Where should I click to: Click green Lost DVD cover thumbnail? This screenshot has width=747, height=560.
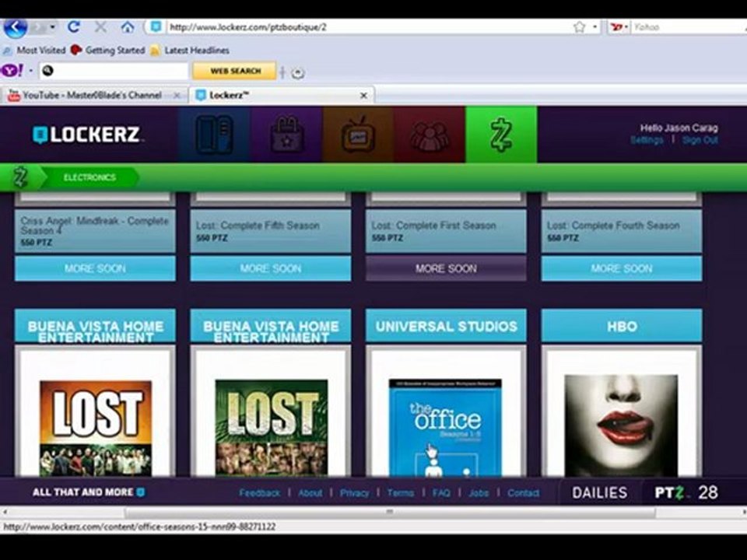(x=271, y=428)
